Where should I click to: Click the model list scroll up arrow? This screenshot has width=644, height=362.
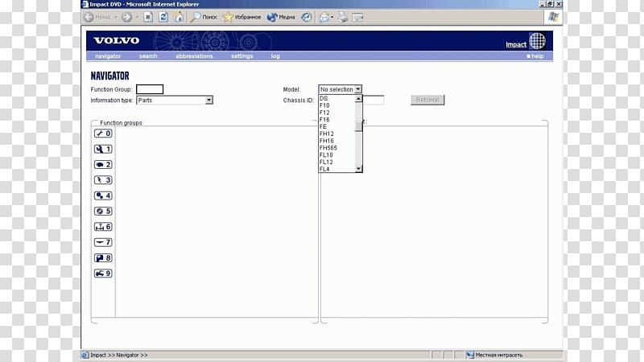[x=358, y=99]
